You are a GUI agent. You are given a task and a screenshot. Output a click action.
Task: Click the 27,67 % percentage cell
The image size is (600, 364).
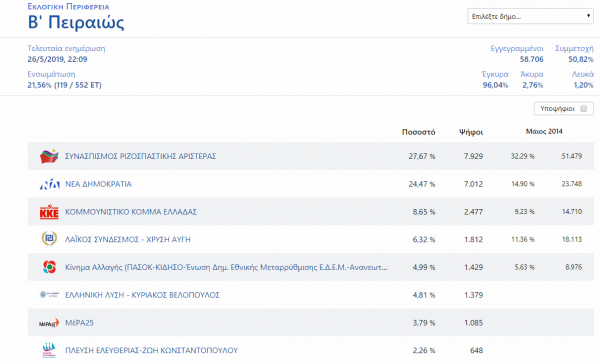tap(422, 156)
